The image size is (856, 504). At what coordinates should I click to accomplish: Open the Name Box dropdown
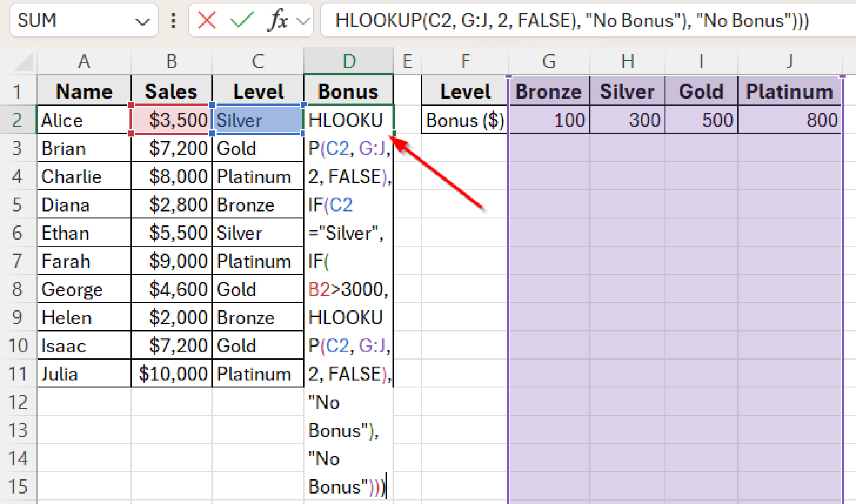pos(143,20)
